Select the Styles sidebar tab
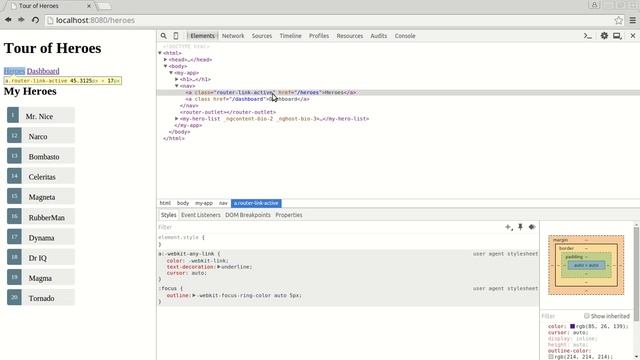Screen dimensions: 640x360 coord(168,215)
